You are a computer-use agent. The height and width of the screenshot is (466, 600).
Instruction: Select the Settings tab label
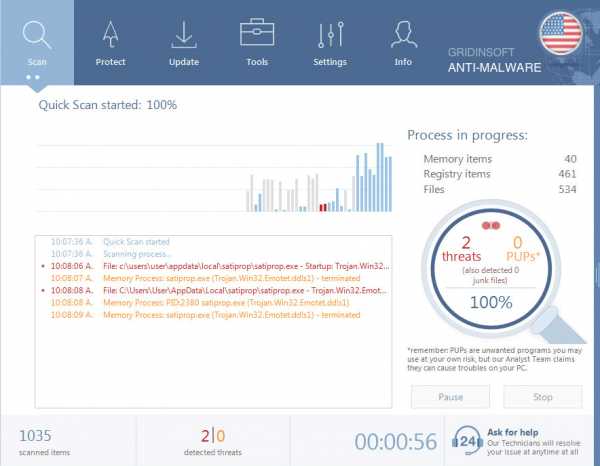[330, 62]
